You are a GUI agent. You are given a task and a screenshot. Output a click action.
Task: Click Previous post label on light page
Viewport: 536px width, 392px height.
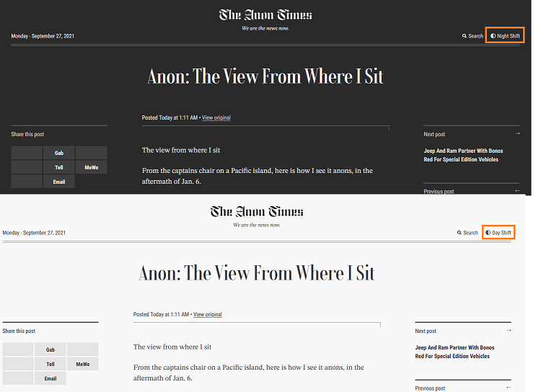tap(430, 388)
